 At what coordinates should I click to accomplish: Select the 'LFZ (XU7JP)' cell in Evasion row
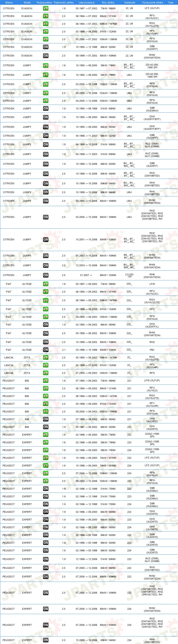[152, 8]
